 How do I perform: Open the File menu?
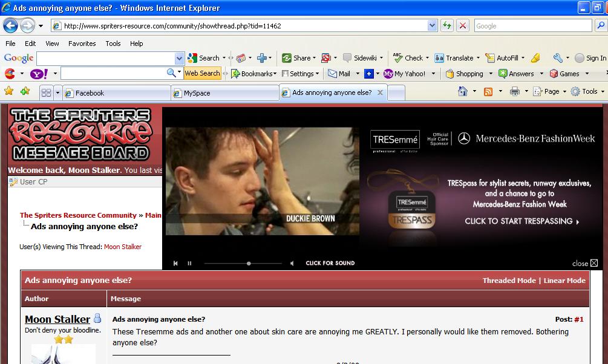[x=10, y=44]
